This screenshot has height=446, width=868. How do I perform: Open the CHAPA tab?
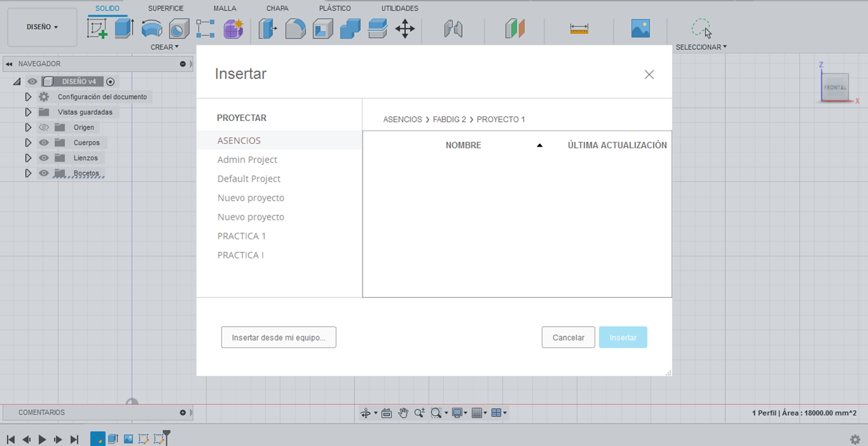click(277, 8)
